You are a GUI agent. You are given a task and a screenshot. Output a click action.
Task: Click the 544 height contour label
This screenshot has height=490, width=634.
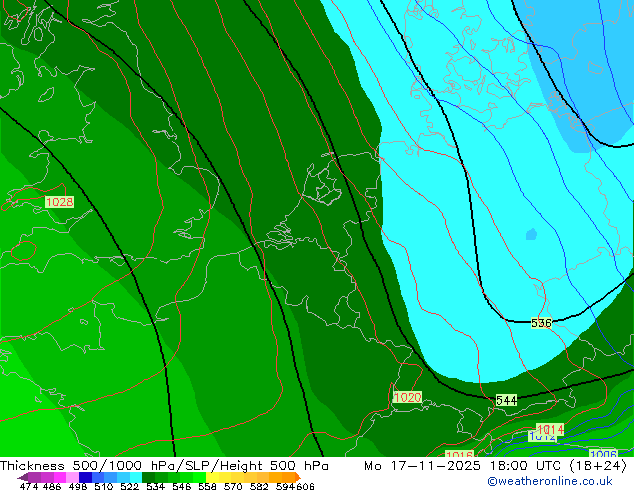tap(506, 400)
